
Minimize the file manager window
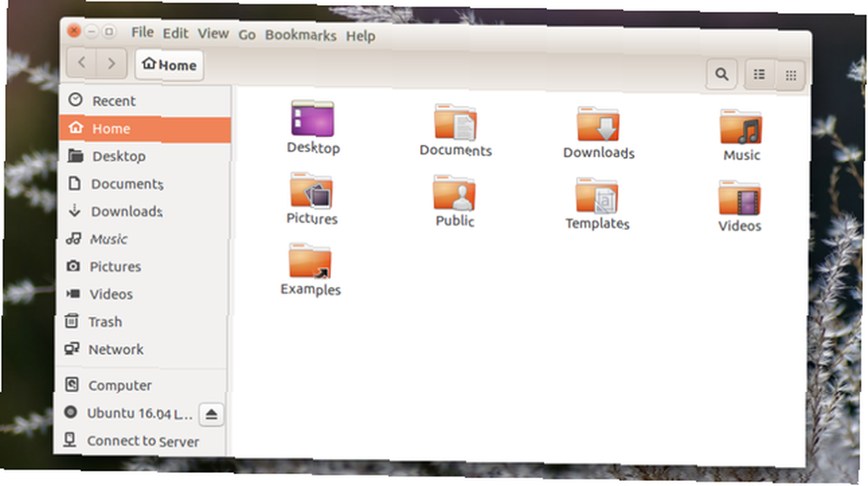91,31
